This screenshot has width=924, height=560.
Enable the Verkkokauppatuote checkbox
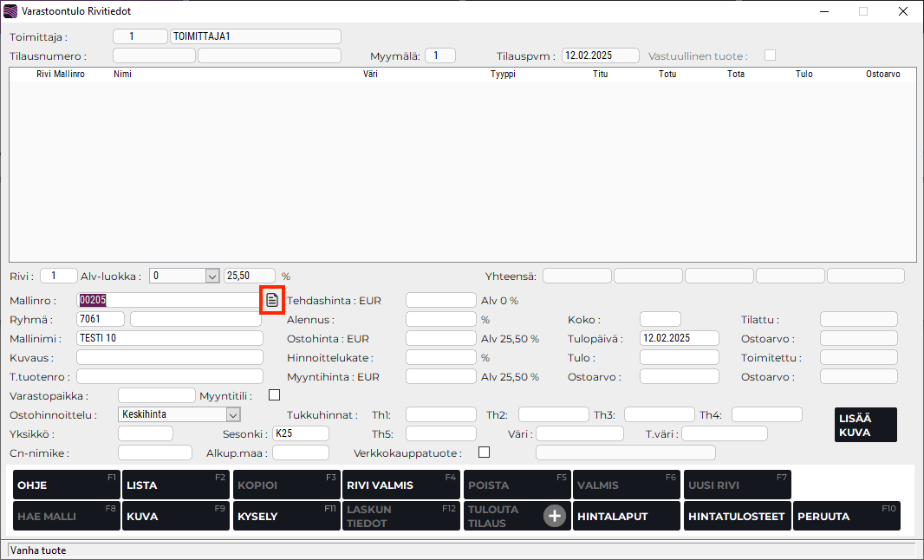click(x=484, y=452)
